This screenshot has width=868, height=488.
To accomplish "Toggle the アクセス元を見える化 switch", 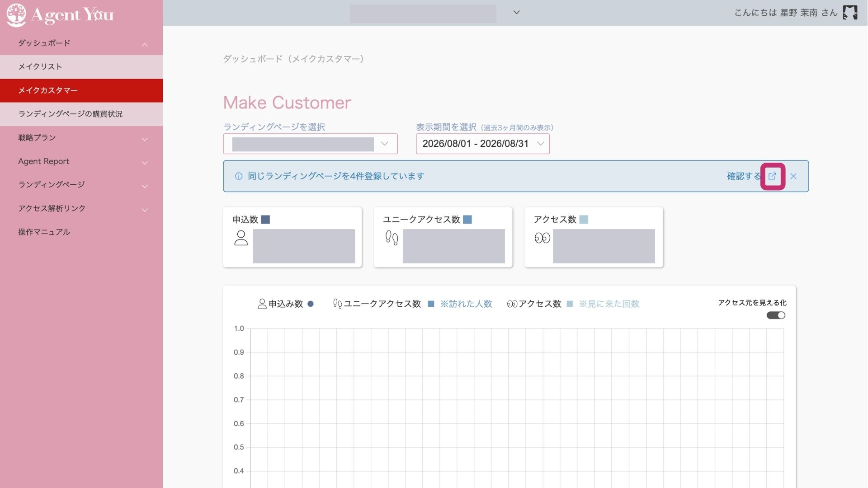I will 776,315.
